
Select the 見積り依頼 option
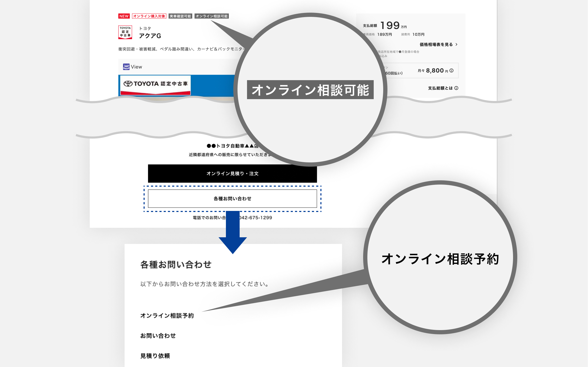tap(155, 356)
